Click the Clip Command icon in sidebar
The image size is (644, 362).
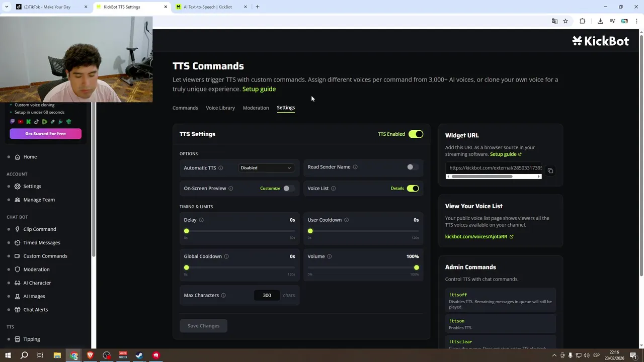(x=18, y=229)
